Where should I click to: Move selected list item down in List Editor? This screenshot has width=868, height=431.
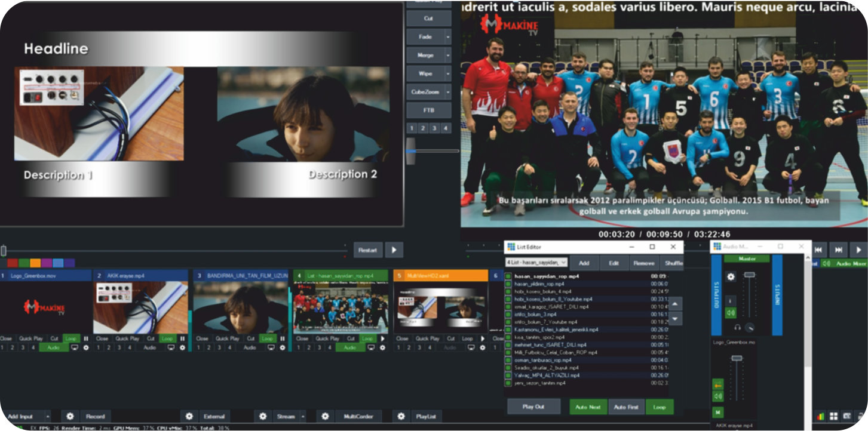tap(675, 319)
